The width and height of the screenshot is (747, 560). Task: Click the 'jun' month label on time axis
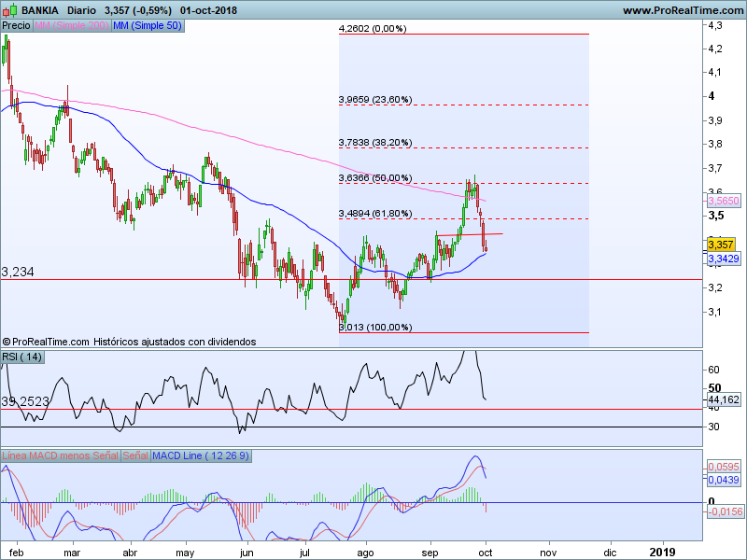247,553
